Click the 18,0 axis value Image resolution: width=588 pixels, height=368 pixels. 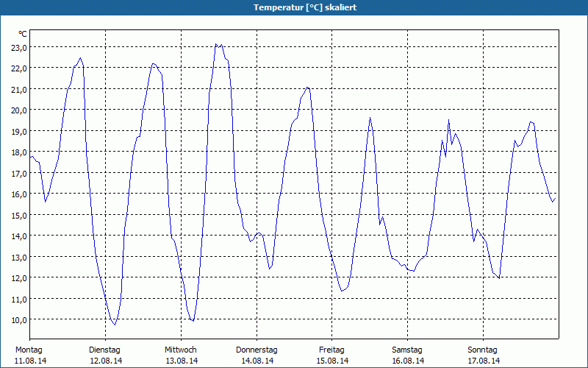point(19,152)
